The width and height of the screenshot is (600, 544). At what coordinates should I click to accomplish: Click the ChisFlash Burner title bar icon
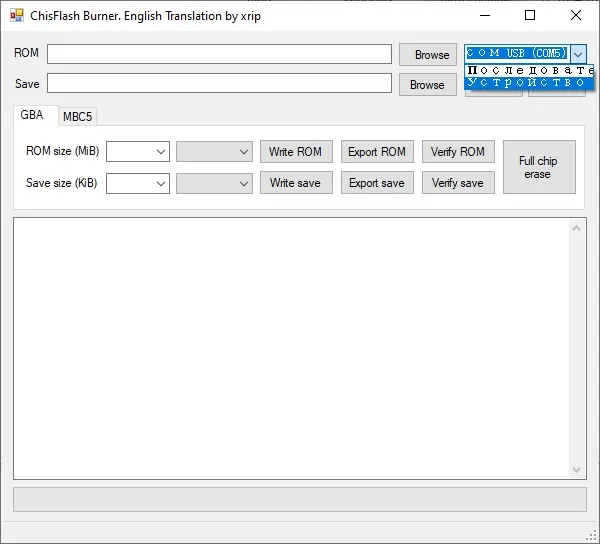click(x=16, y=16)
